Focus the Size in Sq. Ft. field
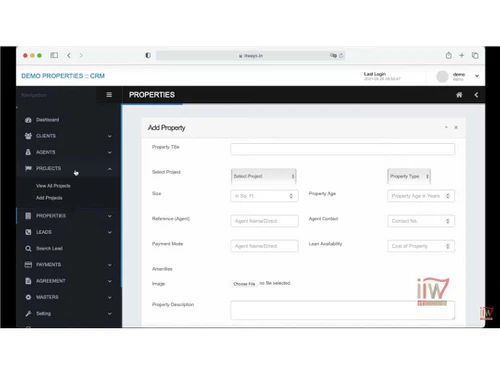This screenshot has height=375, width=500. pos(264,196)
